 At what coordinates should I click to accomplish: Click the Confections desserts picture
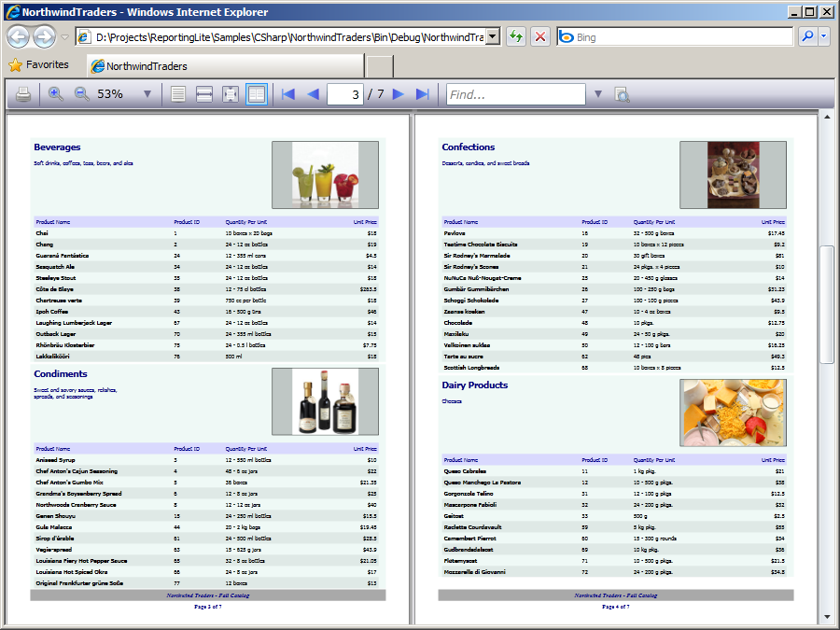tap(733, 175)
